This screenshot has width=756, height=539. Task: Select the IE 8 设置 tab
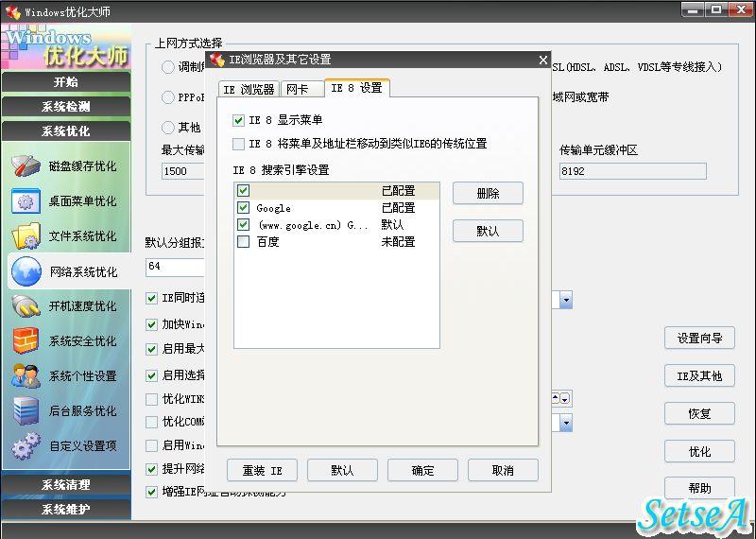[357, 88]
